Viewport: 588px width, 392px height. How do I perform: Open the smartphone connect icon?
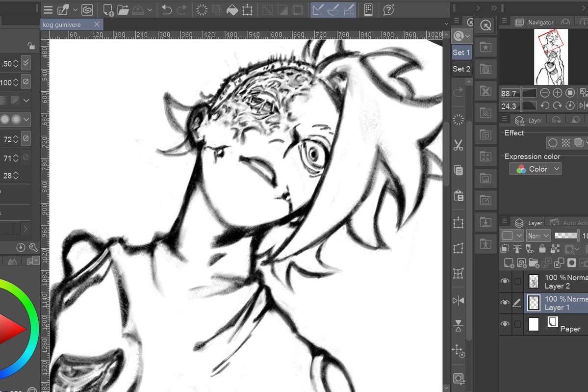pyautogui.click(x=368, y=10)
